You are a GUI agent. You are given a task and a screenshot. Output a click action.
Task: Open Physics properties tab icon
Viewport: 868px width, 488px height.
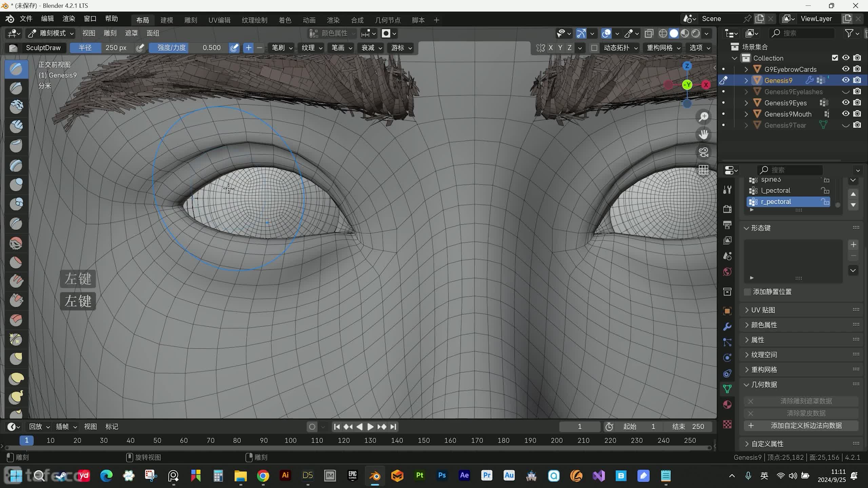pyautogui.click(x=727, y=358)
